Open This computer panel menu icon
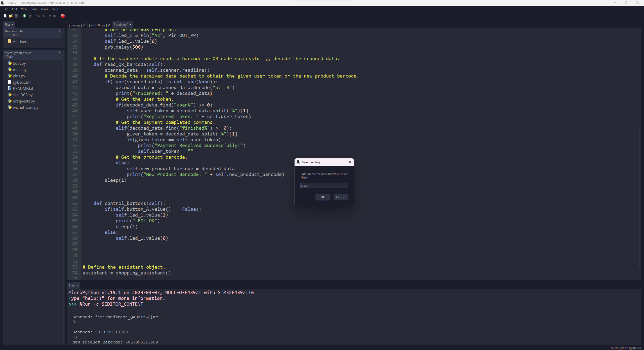 tap(59, 31)
